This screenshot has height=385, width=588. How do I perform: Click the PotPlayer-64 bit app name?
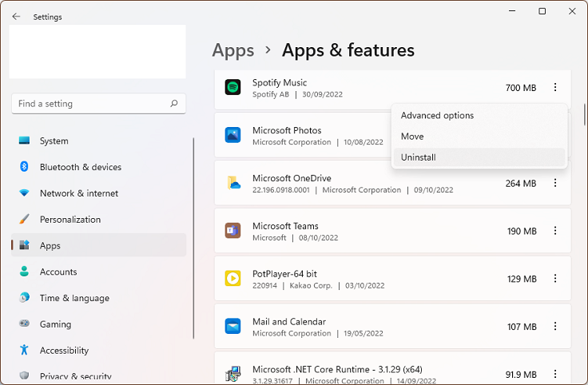[284, 274]
